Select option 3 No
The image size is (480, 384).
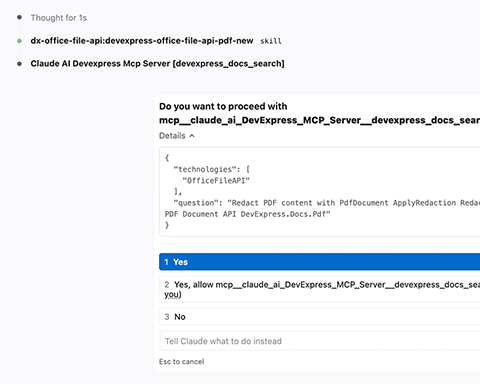click(319, 317)
